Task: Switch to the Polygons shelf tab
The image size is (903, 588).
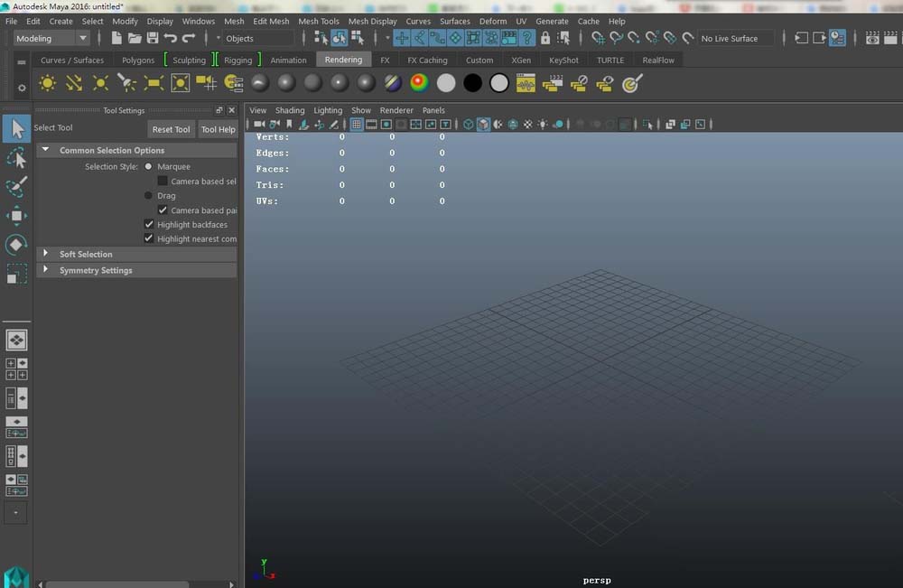Action: pyautogui.click(x=138, y=60)
